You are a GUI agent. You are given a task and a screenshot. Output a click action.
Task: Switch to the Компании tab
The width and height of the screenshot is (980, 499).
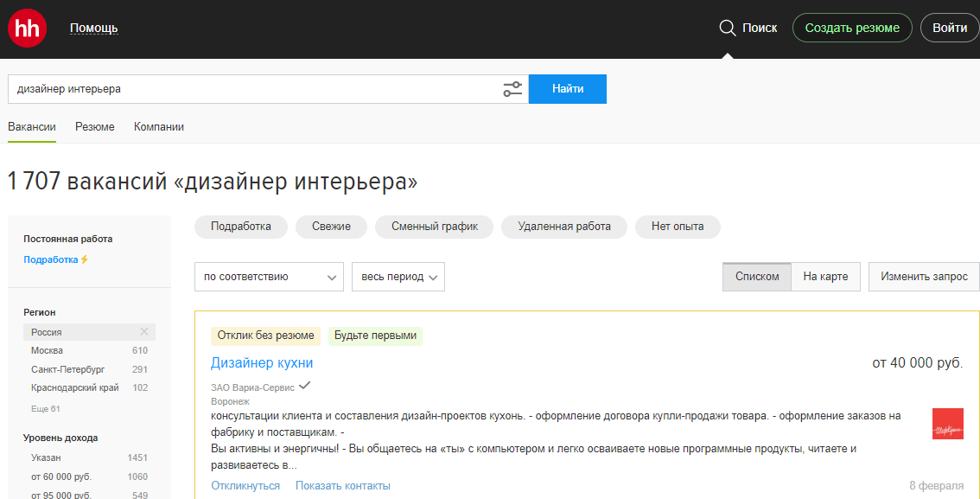click(159, 127)
